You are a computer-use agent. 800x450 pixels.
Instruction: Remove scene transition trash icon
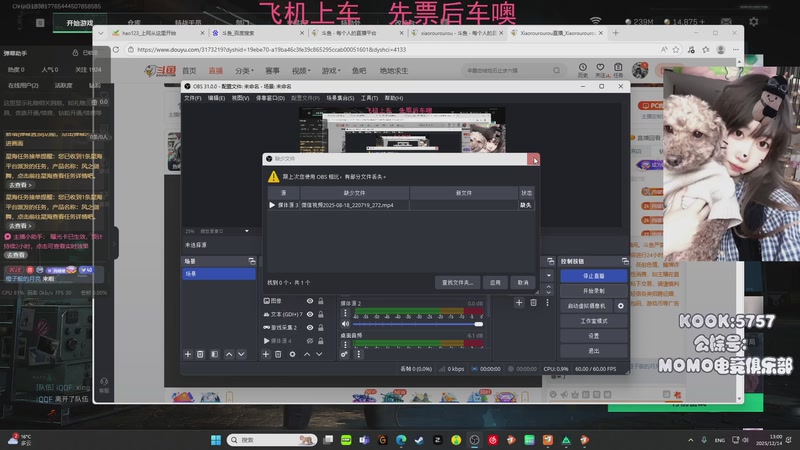(533, 303)
